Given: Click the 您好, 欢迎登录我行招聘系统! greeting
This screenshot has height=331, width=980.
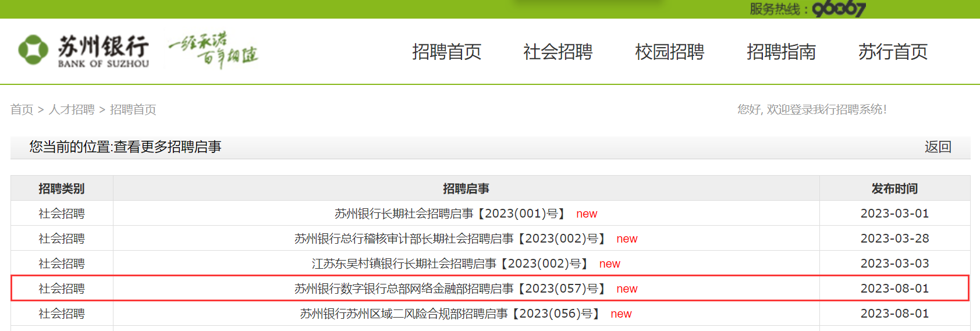Looking at the screenshot, I should (x=812, y=109).
